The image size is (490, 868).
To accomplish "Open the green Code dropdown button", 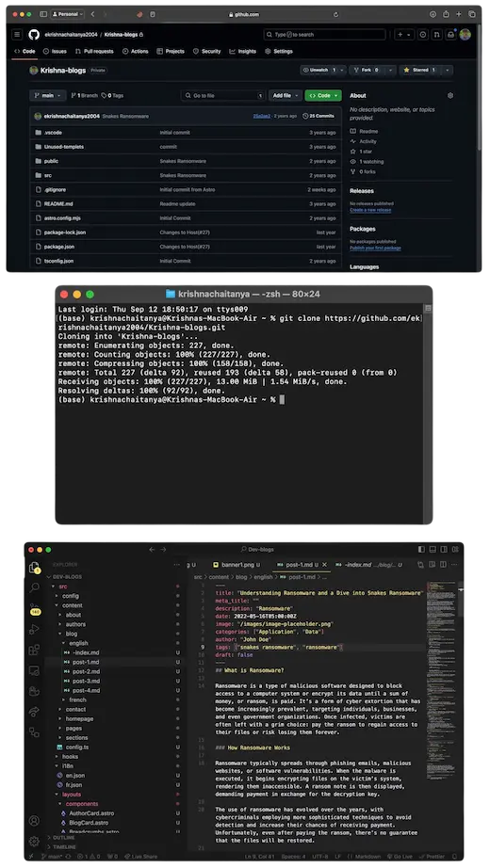I will [323, 95].
